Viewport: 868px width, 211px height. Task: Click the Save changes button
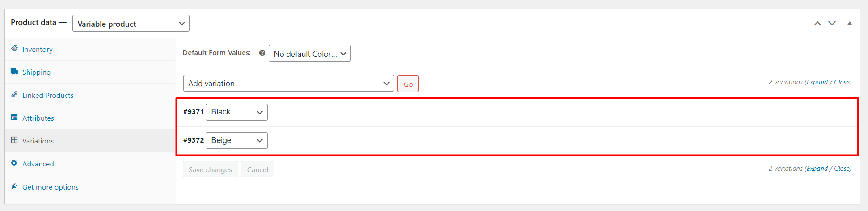tap(211, 169)
